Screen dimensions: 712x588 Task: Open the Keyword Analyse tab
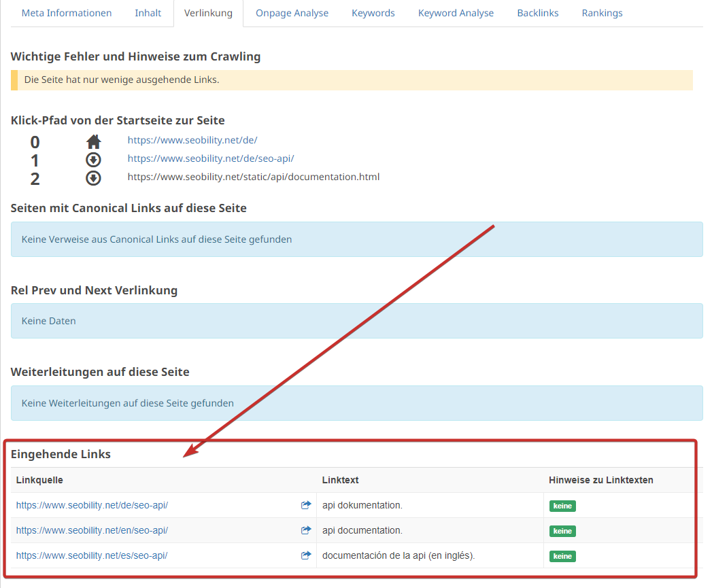point(456,13)
